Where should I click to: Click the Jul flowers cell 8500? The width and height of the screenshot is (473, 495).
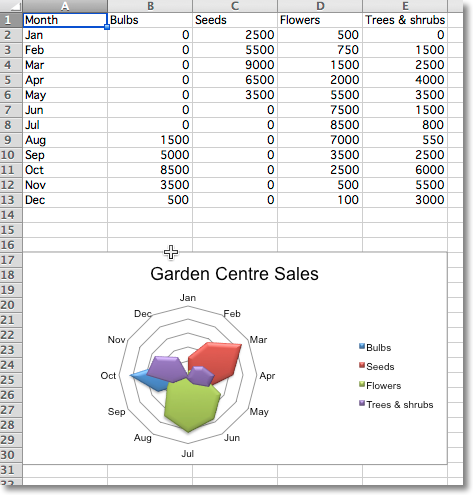320,125
